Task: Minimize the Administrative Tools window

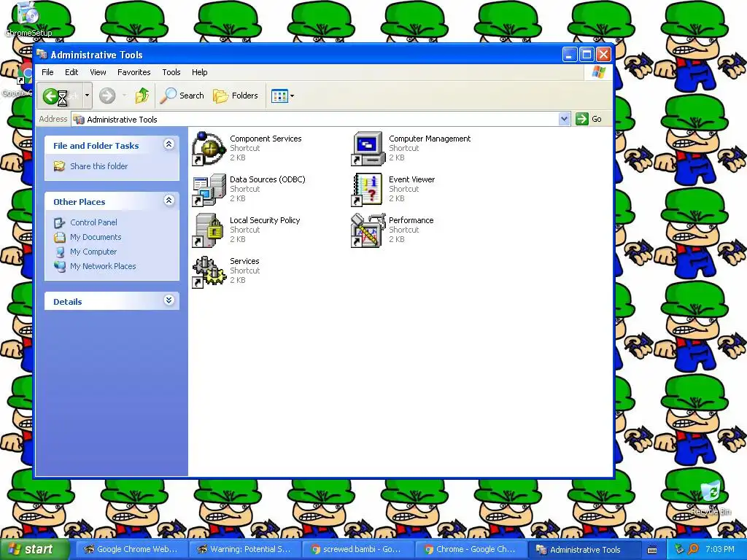Action: (x=570, y=55)
